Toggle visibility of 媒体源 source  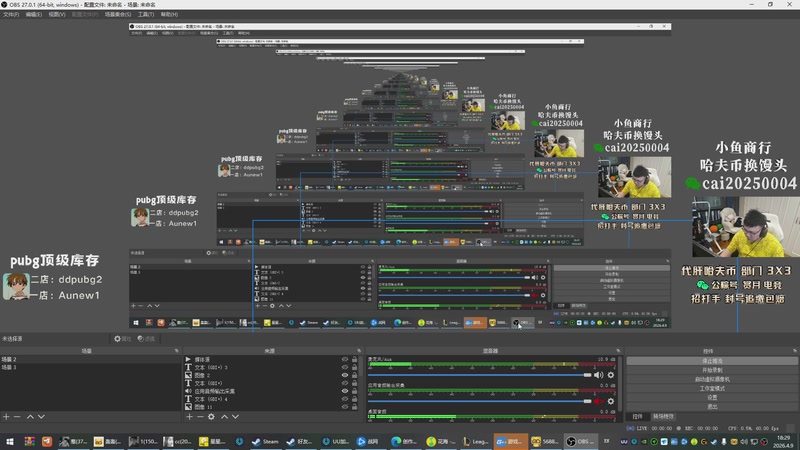[345, 360]
